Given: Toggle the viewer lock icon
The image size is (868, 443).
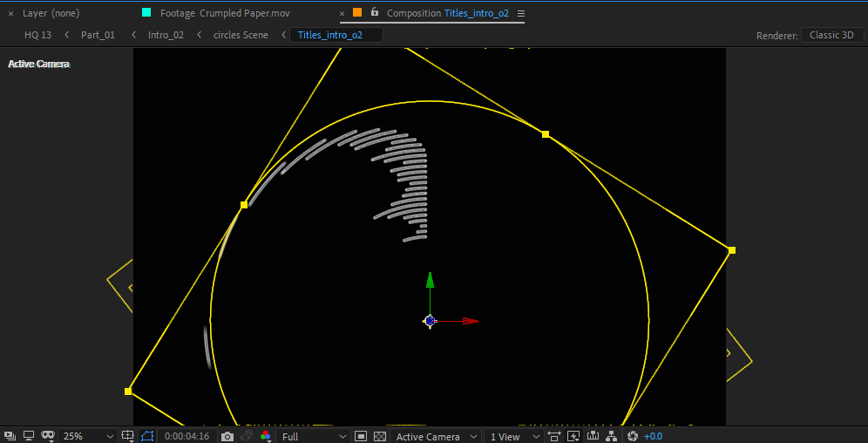Looking at the screenshot, I should (375, 11).
